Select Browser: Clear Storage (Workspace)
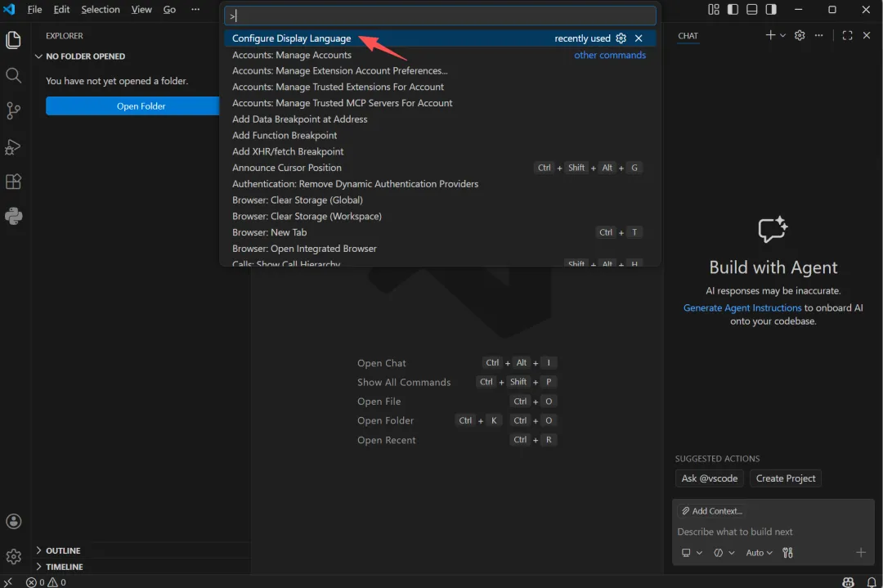883x588 pixels. pyautogui.click(x=440, y=216)
